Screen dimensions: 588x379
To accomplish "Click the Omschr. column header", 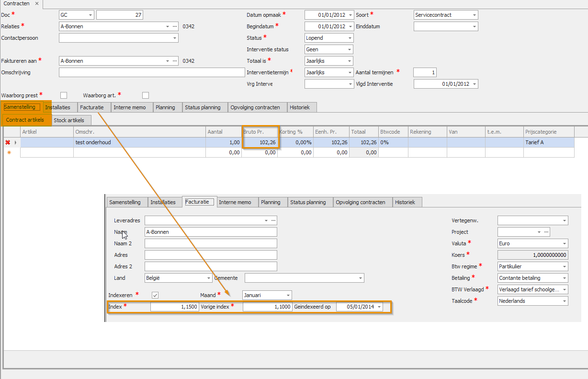I will 139,132.
